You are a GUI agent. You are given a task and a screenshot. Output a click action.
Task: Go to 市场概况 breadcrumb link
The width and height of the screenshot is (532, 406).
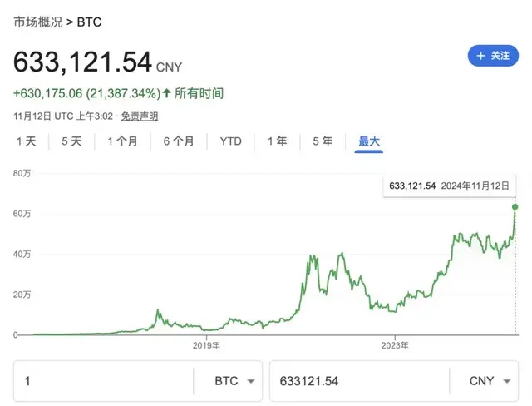[38, 22]
